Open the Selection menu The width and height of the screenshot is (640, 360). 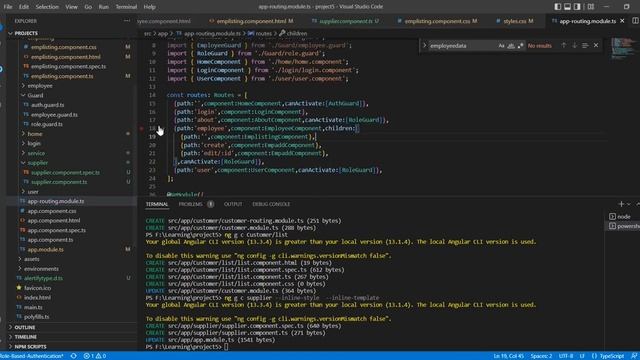[x=47, y=7]
